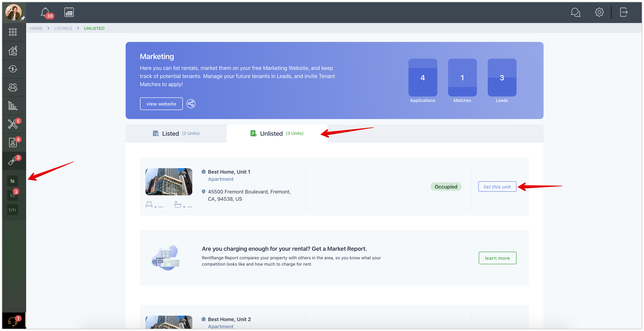
Task: Click the bath count icon of Unit 1
Action: click(178, 205)
